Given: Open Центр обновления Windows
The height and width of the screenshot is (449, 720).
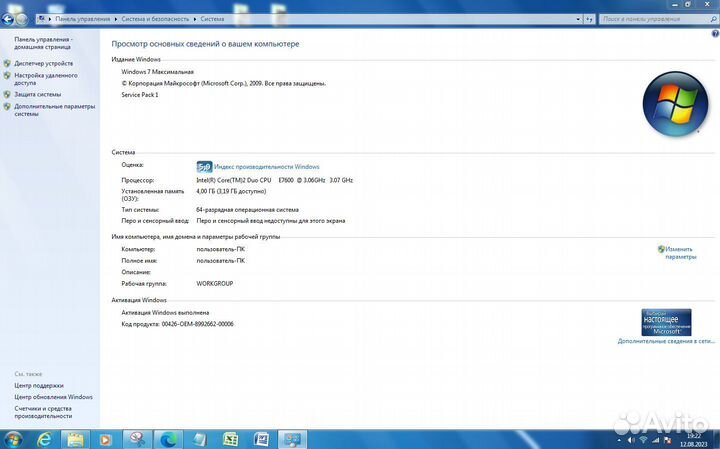Looking at the screenshot, I should tap(53, 397).
